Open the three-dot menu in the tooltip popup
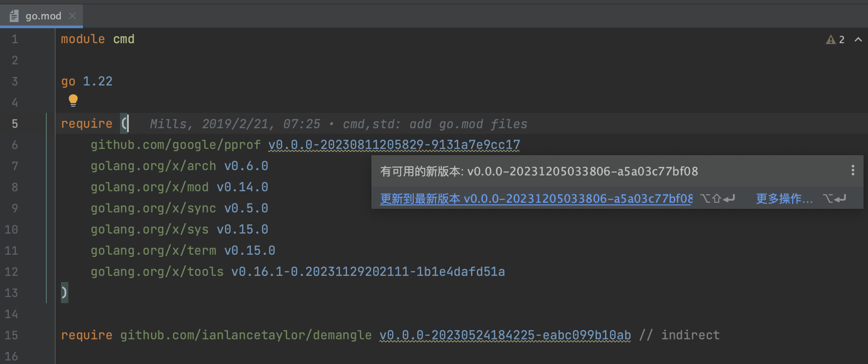The width and height of the screenshot is (868, 364). pyautogui.click(x=853, y=171)
